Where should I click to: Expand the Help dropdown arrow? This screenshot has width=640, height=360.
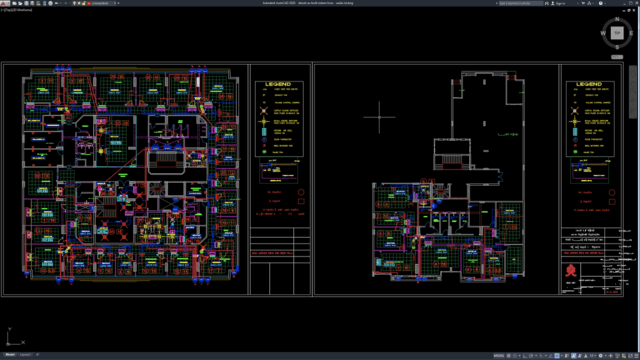point(605,3)
